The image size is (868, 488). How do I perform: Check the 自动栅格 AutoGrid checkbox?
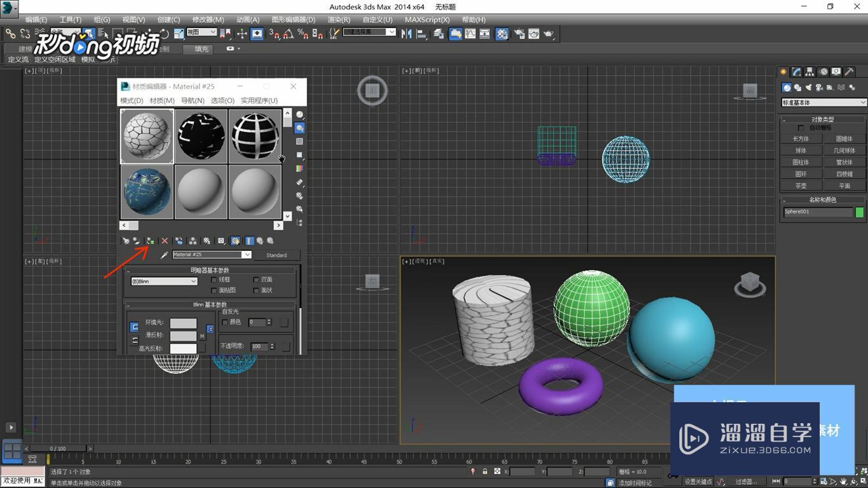(801, 127)
